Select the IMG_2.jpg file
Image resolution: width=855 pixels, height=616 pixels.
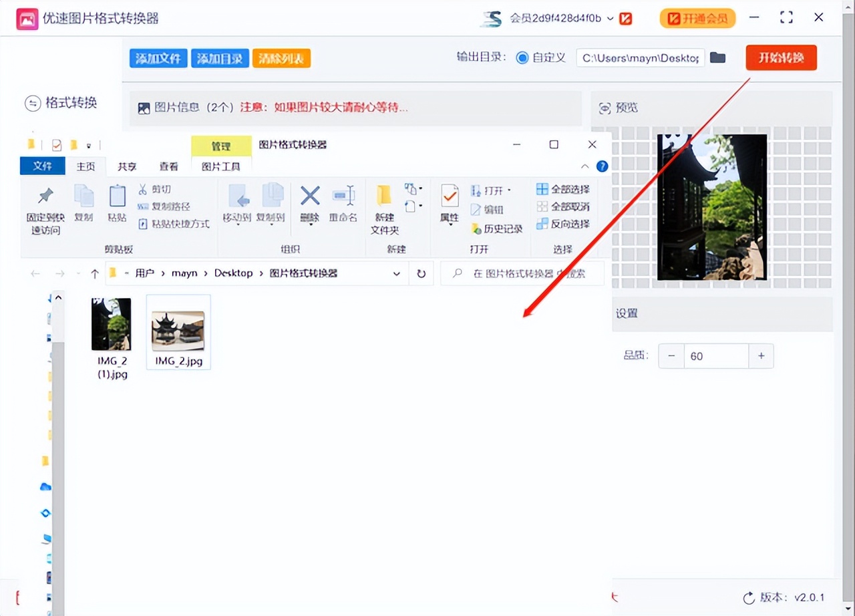tap(178, 332)
